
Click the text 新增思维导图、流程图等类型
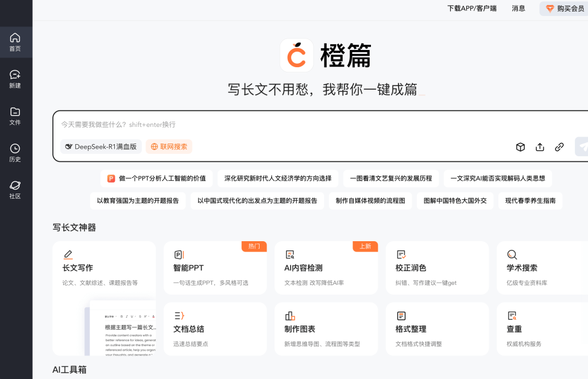[322, 344]
